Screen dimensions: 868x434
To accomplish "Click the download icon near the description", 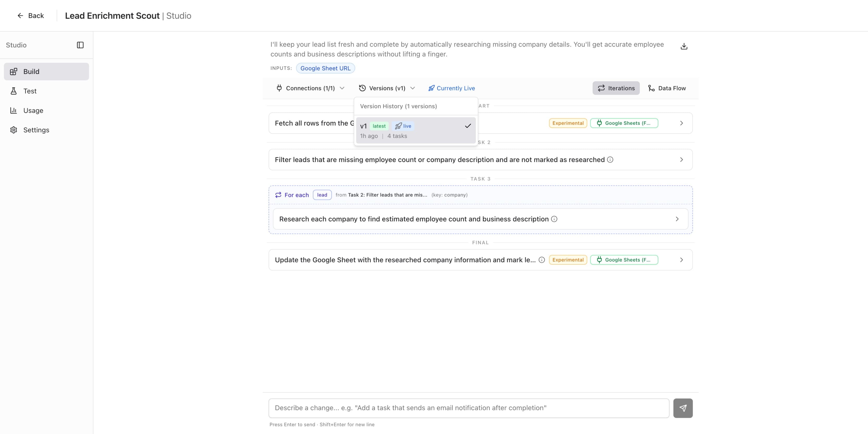I will (684, 46).
